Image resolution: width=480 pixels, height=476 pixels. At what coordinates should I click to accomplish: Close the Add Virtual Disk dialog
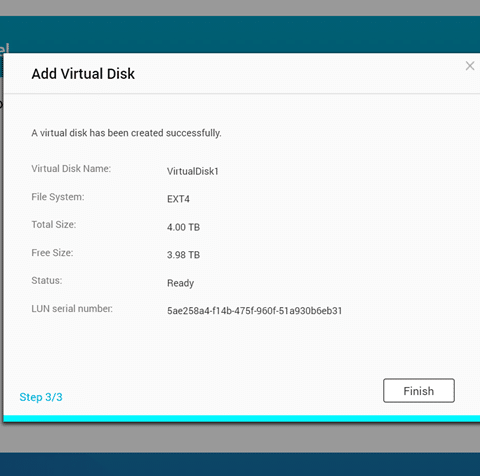470,66
